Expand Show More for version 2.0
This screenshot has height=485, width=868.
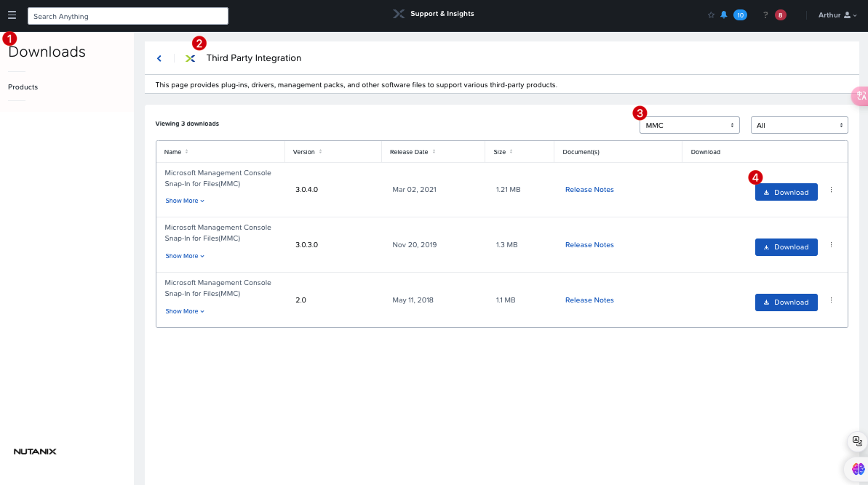point(185,311)
